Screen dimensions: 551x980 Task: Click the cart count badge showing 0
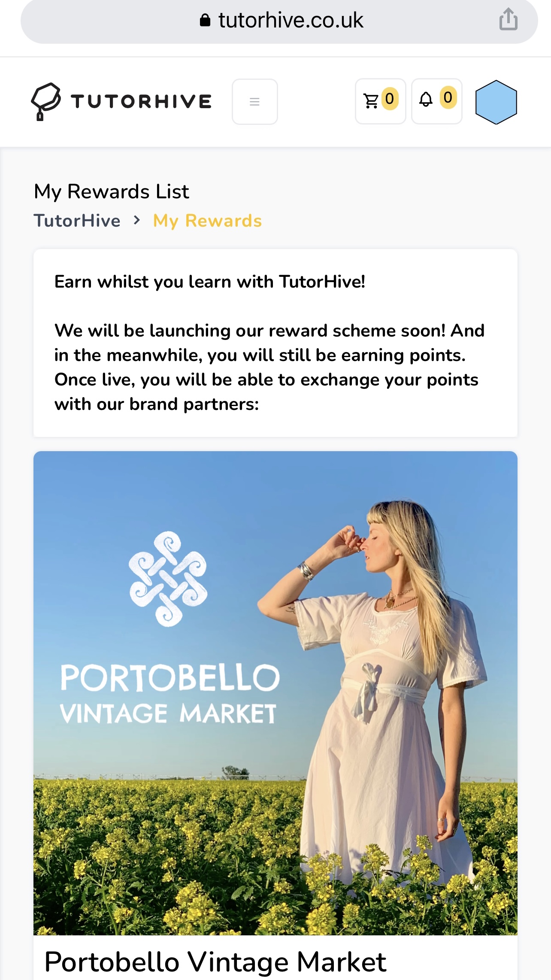[x=390, y=99]
